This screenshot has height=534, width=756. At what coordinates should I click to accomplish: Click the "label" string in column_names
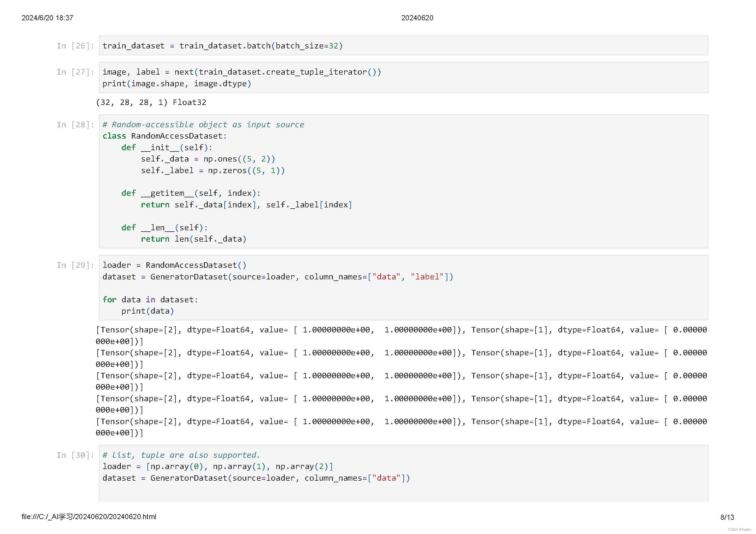click(427, 277)
